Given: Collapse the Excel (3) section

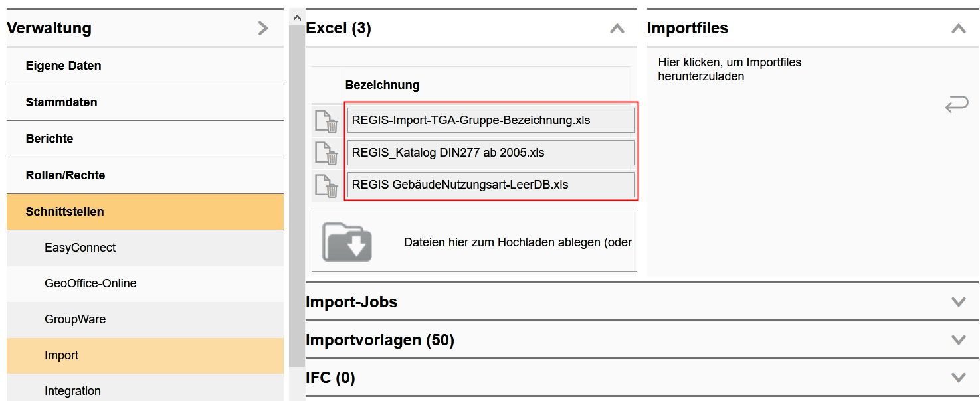Looking at the screenshot, I should 617,29.
